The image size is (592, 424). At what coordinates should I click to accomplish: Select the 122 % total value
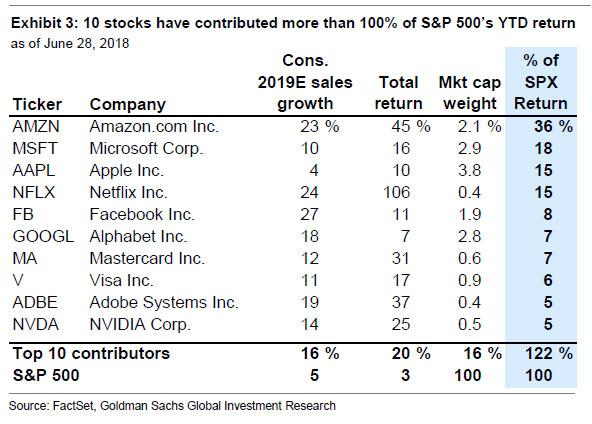tap(549, 353)
